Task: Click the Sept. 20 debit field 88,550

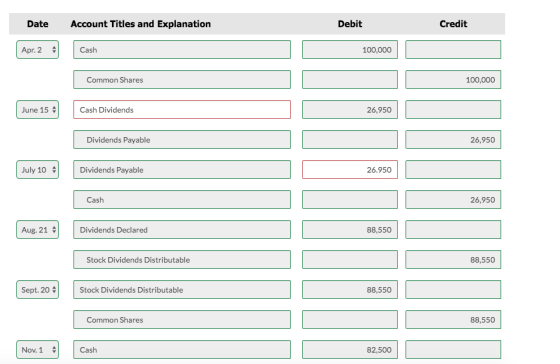Action: 350,290
